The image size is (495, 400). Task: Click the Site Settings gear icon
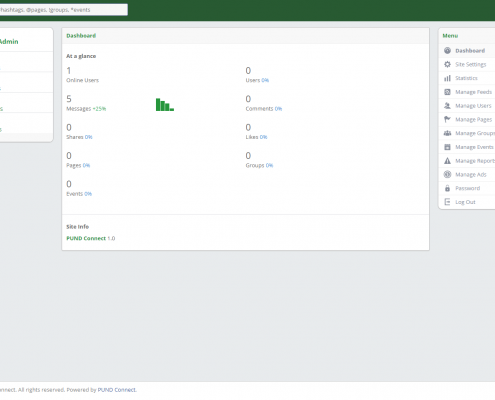[447, 64]
